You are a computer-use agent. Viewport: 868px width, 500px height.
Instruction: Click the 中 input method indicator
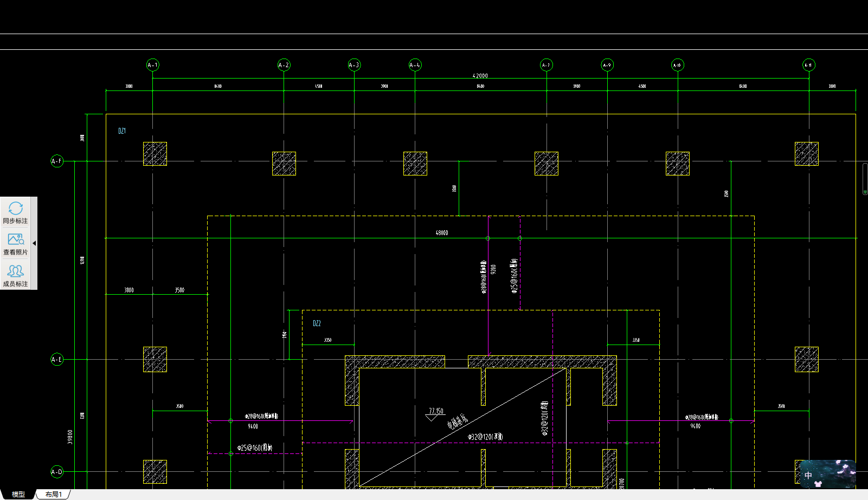coord(808,475)
